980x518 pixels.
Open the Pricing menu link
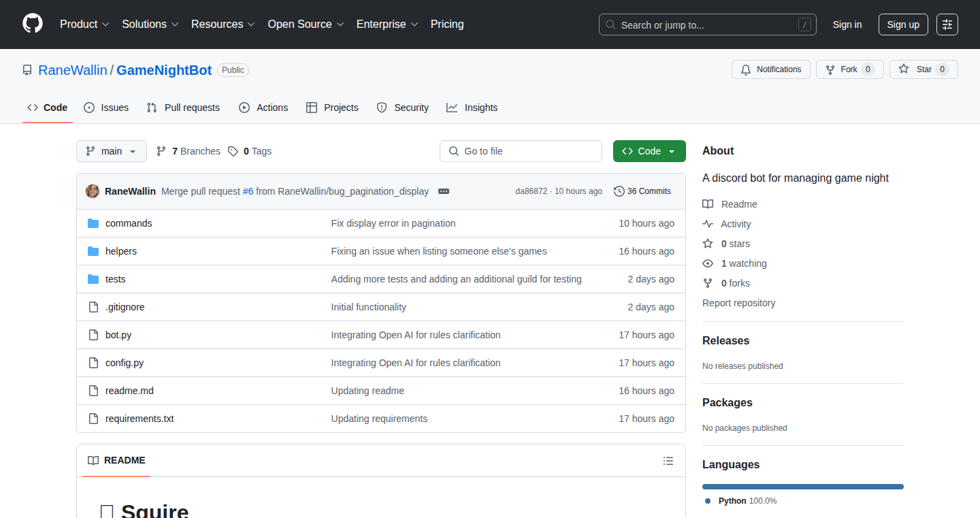[x=447, y=25]
